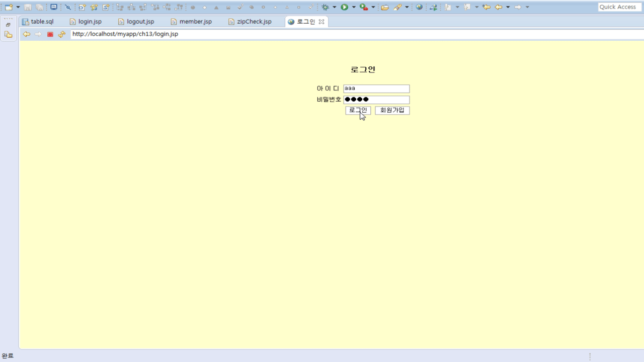The height and width of the screenshot is (362, 644).
Task: Click the 로그인 page heading text
Action: [363, 69]
